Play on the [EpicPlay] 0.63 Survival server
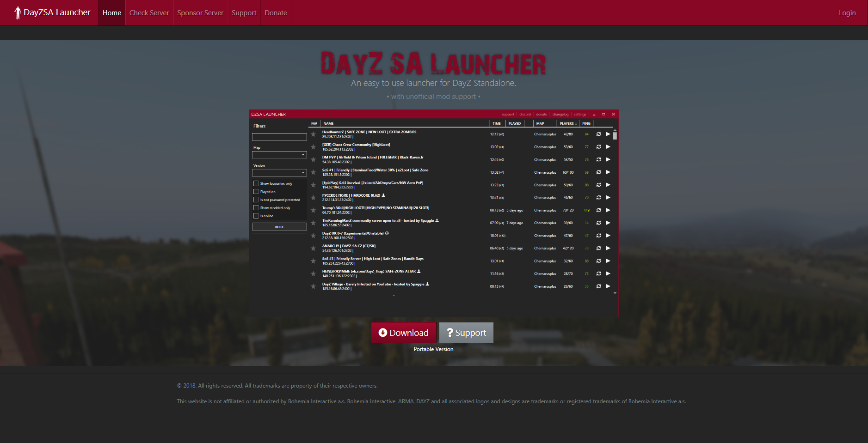 tap(608, 185)
